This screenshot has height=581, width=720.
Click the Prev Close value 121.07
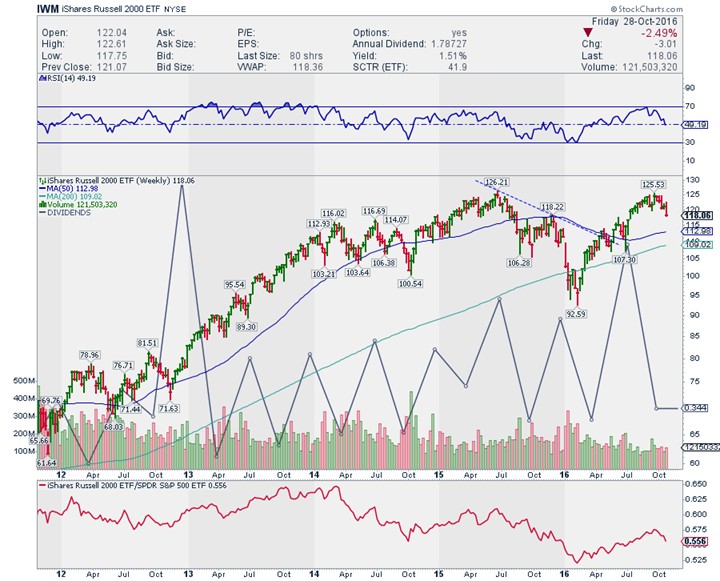112,67
